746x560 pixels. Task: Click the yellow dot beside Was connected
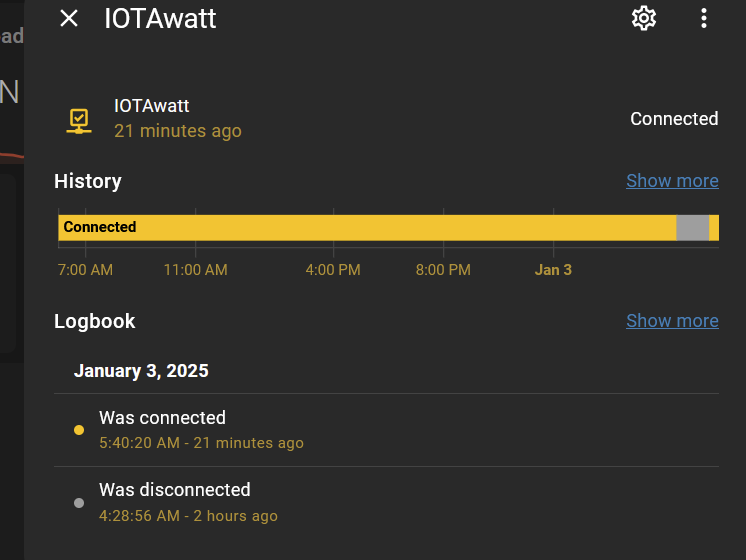coord(79,430)
